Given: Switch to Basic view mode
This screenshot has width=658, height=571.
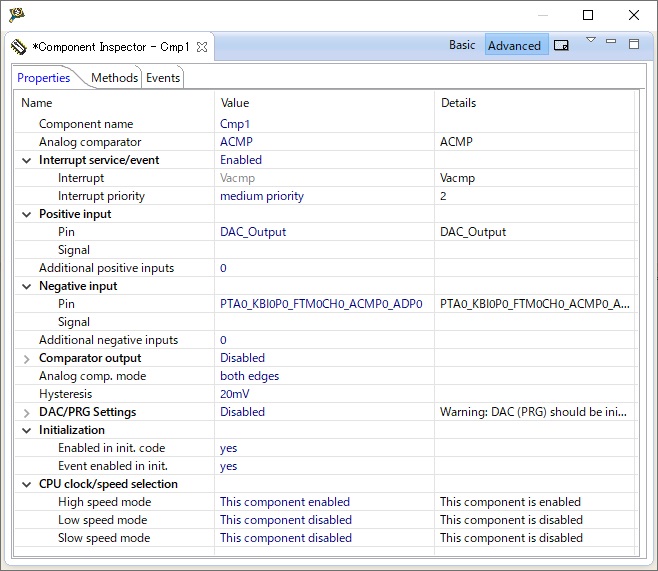Looking at the screenshot, I should click(462, 45).
